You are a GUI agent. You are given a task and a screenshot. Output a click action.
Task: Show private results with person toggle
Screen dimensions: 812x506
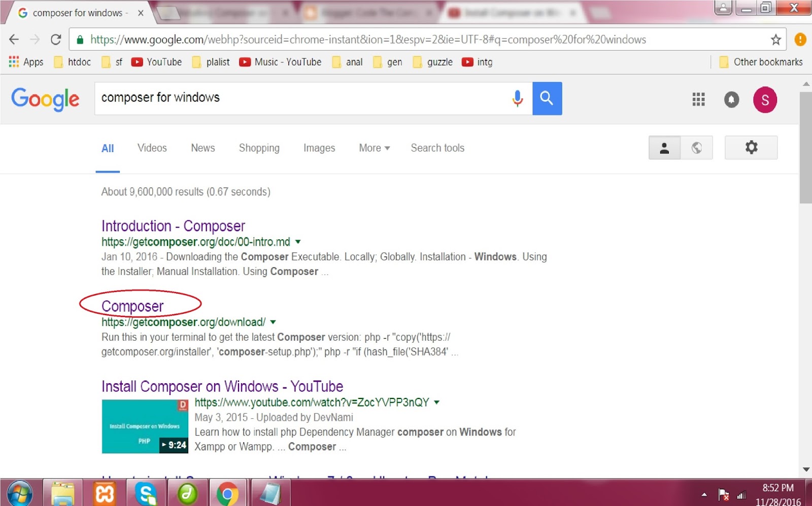pyautogui.click(x=664, y=148)
